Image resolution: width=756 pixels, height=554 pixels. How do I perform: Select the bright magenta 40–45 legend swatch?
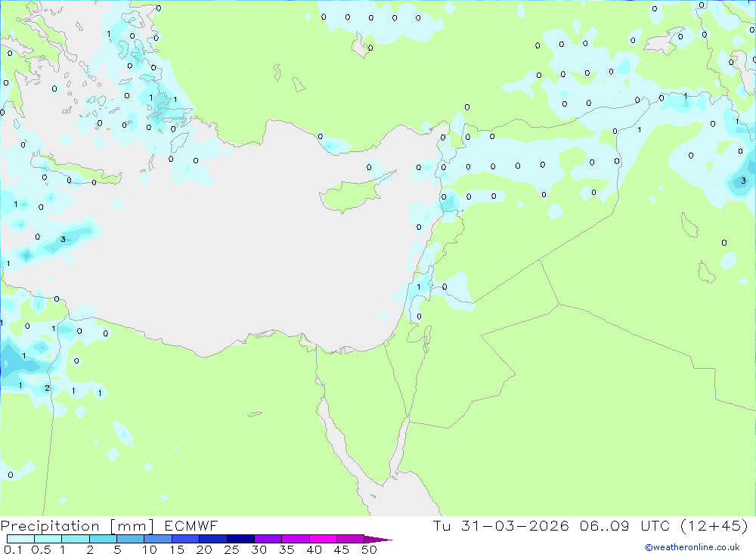[x=323, y=539]
